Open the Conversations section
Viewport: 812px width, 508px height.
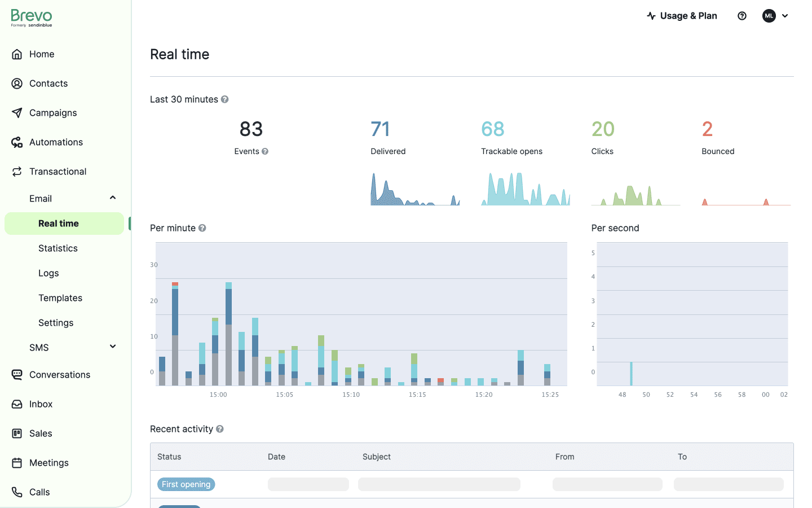[16, 374]
